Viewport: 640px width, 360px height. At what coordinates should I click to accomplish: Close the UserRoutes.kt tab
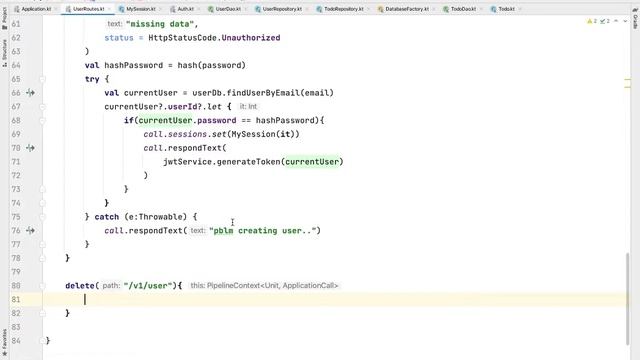(x=109, y=9)
